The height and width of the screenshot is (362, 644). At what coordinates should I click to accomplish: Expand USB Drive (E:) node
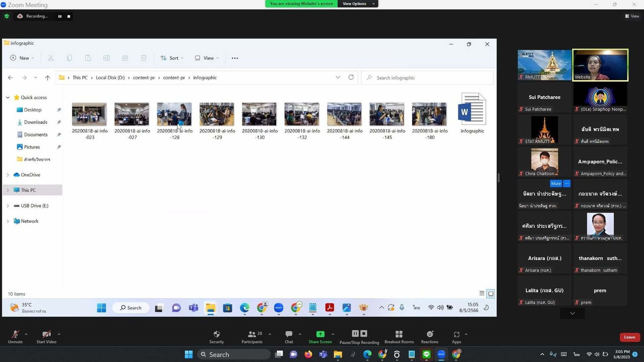click(8, 206)
